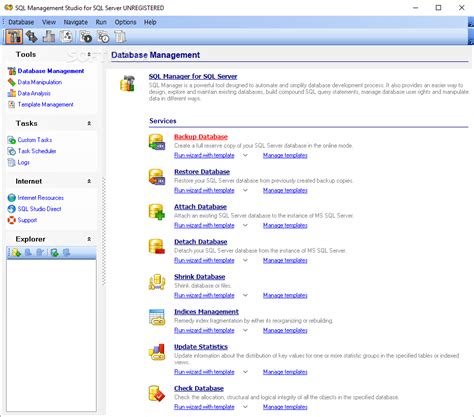Image resolution: width=474 pixels, height=417 pixels.
Task: Select the Template Management toolbar icon
Action: click(66, 36)
